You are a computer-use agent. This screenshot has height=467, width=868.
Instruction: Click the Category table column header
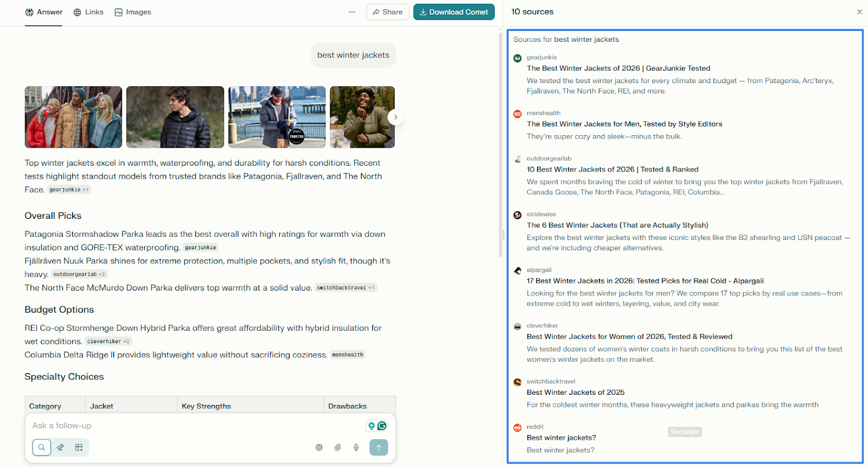click(x=45, y=406)
